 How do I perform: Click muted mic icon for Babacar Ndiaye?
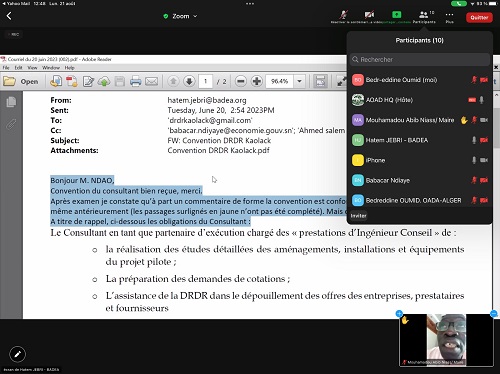474,180
